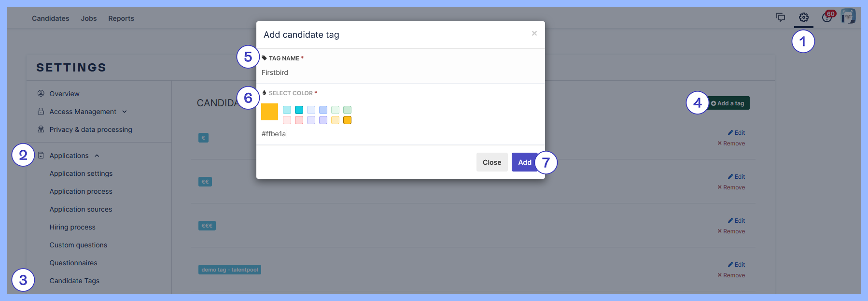Click the droplet icon beside SELECT COLOR
The height and width of the screenshot is (301, 868).
pyautogui.click(x=264, y=92)
